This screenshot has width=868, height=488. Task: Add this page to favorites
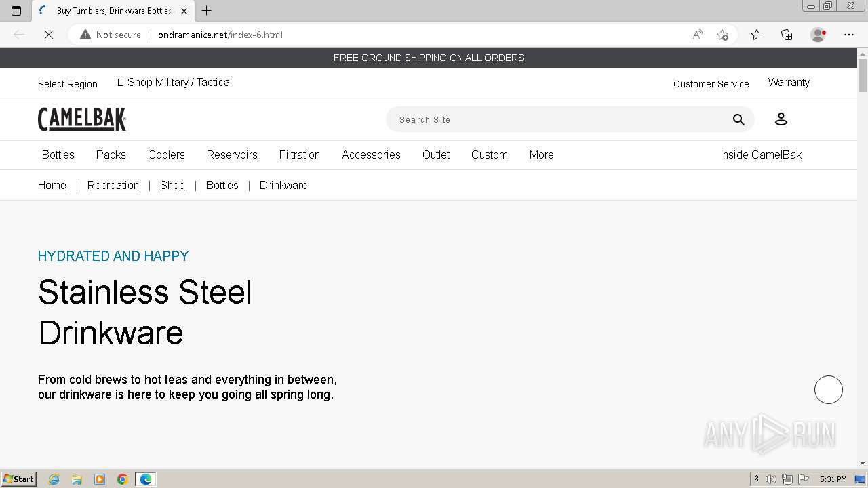pyautogui.click(x=722, y=35)
